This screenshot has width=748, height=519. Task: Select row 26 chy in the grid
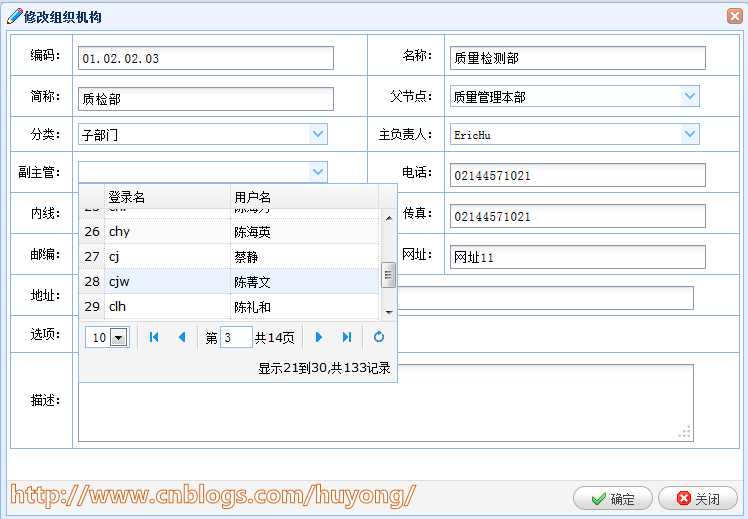point(229,232)
